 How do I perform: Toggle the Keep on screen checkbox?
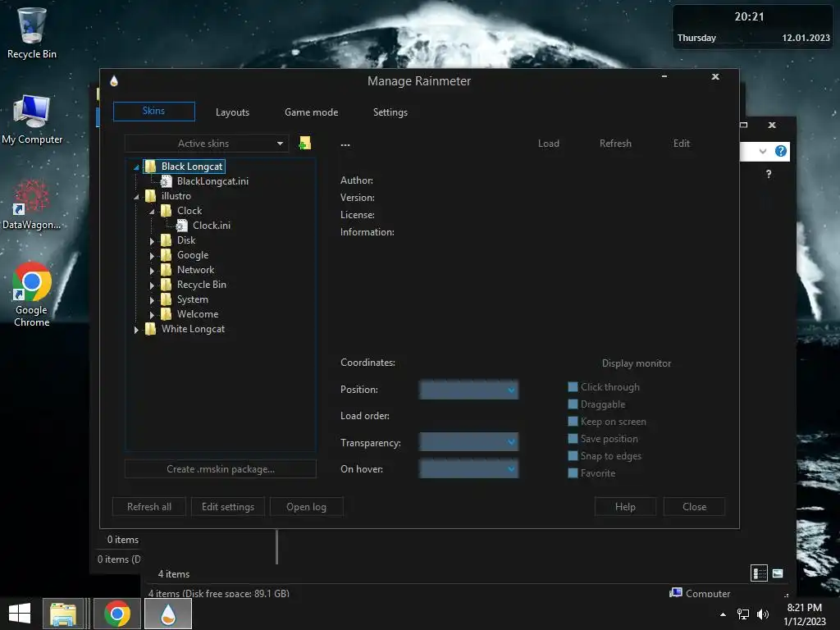[573, 422]
